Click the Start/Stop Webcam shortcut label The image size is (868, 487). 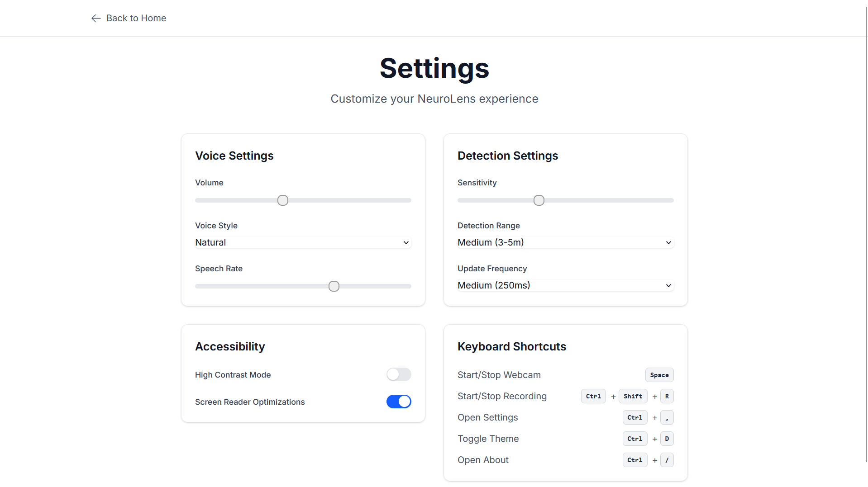pos(499,375)
